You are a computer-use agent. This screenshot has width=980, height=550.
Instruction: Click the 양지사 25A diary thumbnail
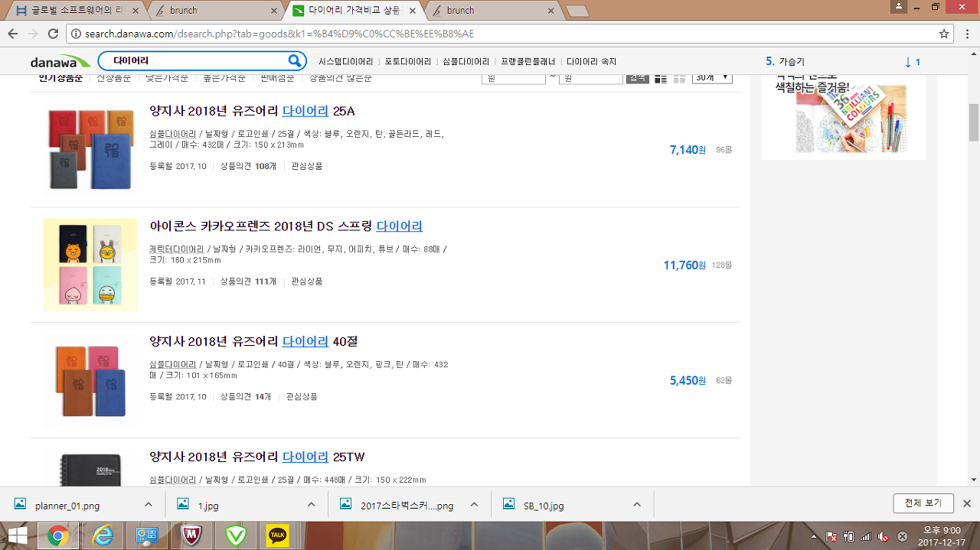90,150
